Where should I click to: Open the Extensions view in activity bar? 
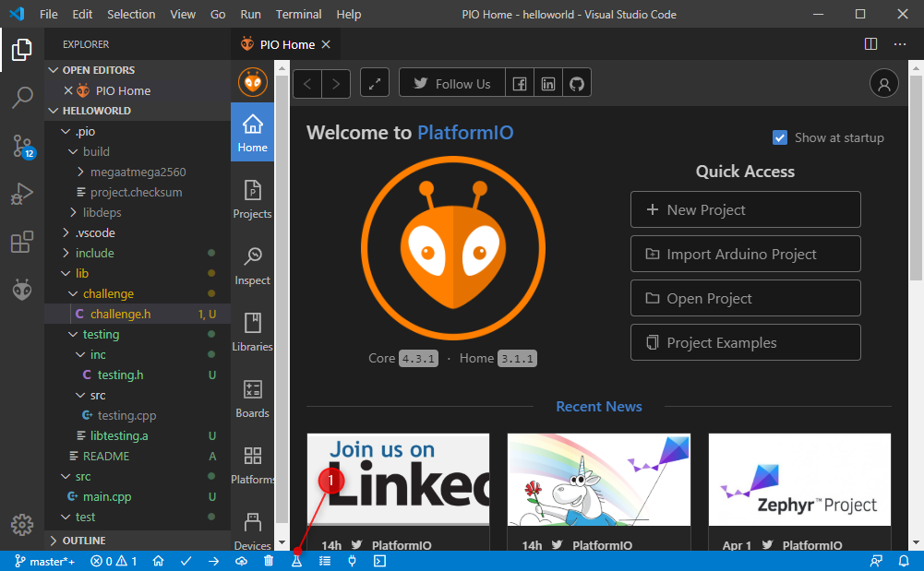coord(22,242)
